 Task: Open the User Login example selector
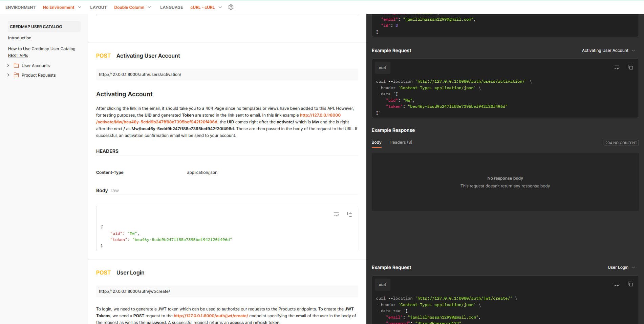(x=621, y=267)
